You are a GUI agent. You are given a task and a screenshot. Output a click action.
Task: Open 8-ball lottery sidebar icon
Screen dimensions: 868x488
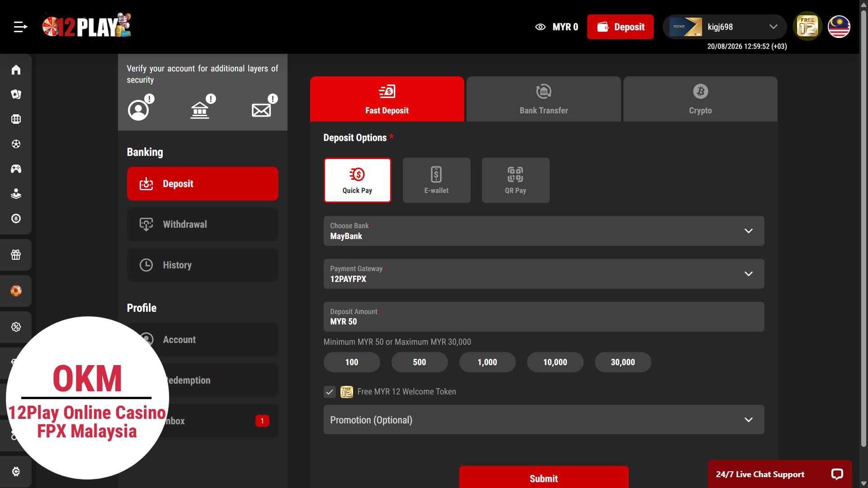click(16, 219)
